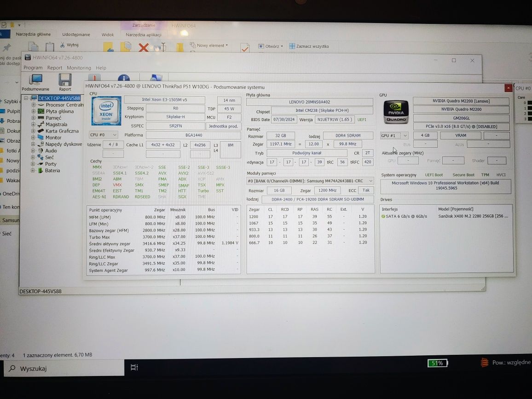The width and height of the screenshot is (532, 399).
Task: Click the OneDrive item in Explorer sidebar
Action: point(11,194)
